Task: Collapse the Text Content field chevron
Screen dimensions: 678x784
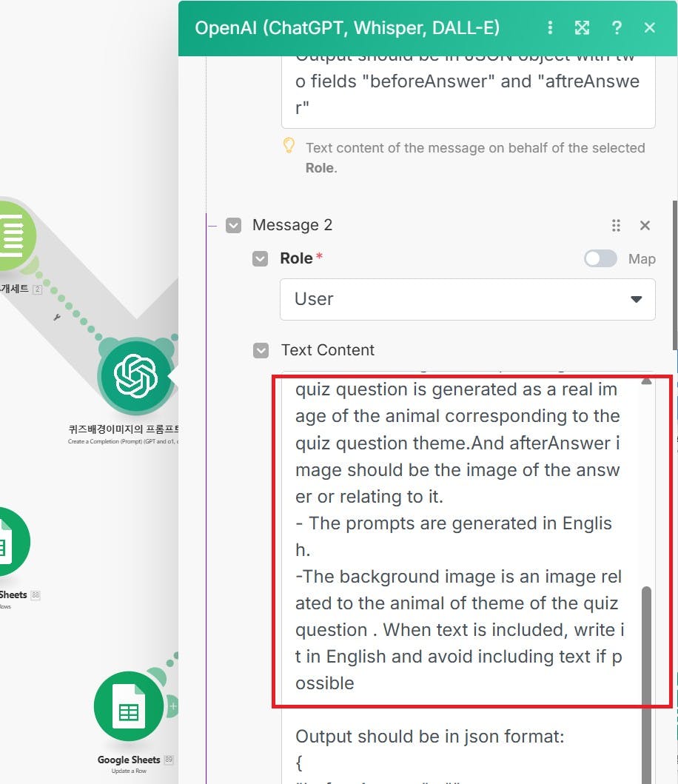Action: 261,350
